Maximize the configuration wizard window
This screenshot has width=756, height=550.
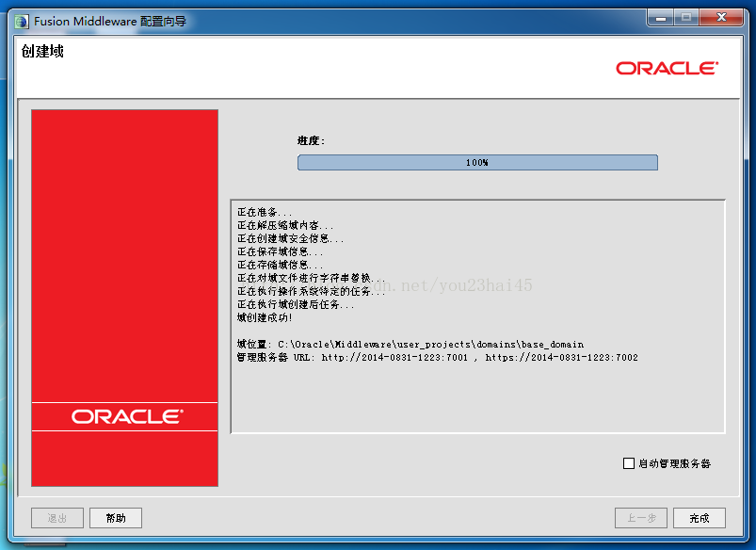pos(686,18)
